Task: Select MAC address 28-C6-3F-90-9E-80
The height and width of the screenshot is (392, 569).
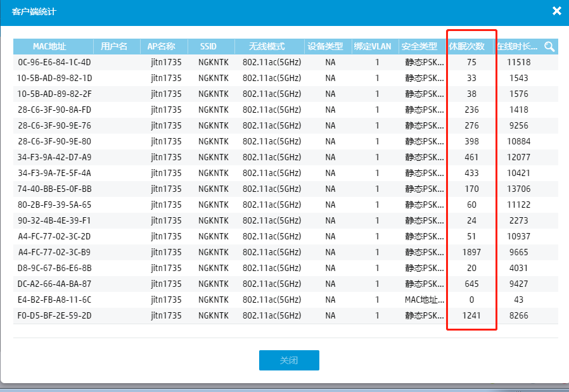Action: pyautogui.click(x=54, y=141)
